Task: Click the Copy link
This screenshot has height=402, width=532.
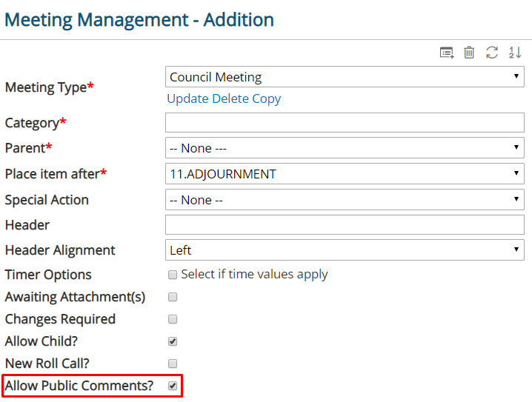Action: [266, 98]
